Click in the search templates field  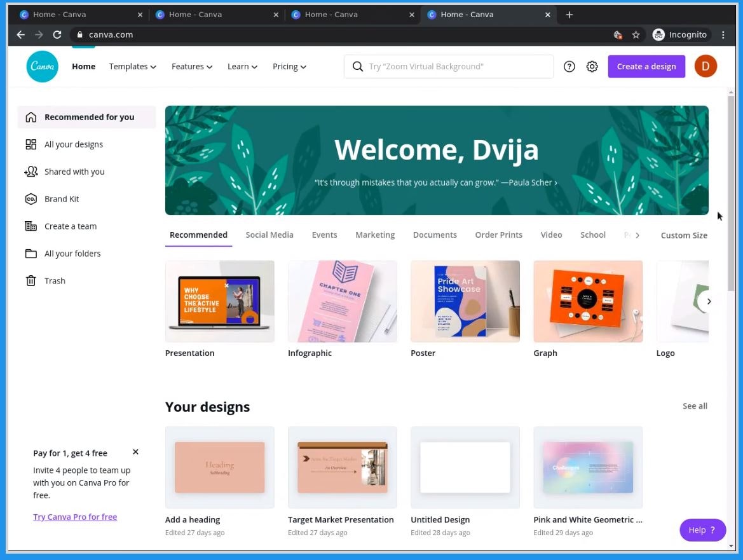tap(448, 66)
